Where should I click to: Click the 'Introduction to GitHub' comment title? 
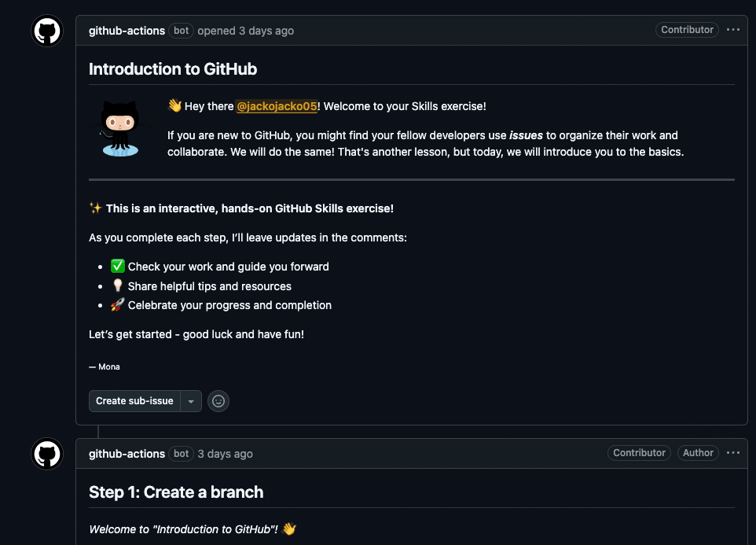173,68
